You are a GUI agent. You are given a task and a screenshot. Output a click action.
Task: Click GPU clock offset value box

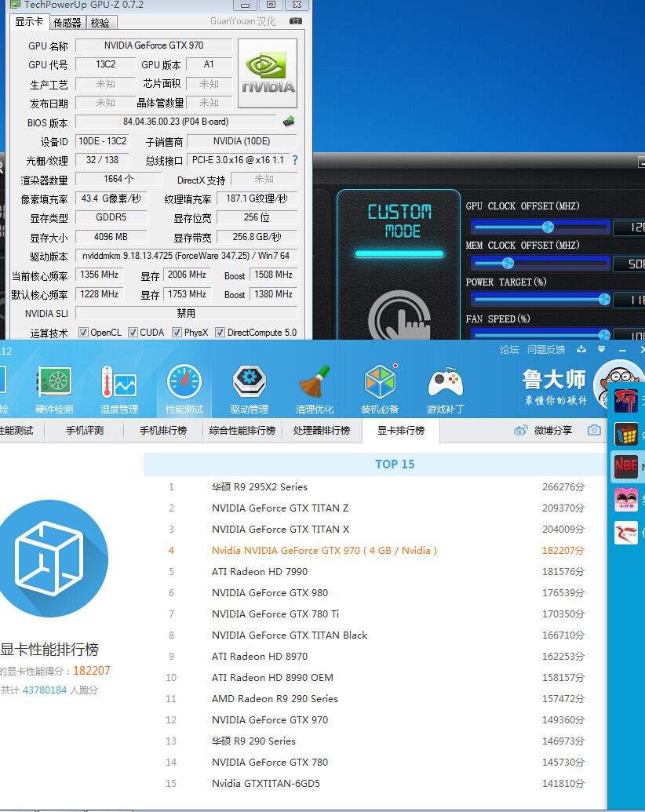[629, 228]
